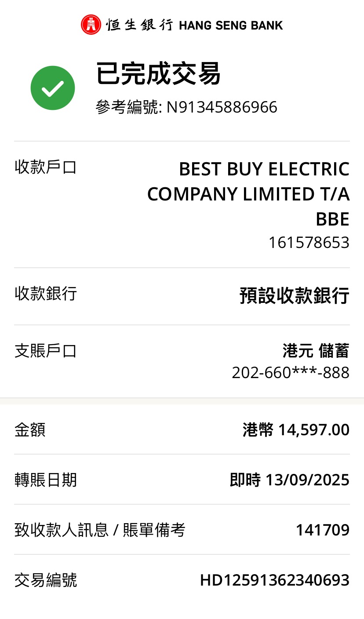
Task: Click the 收款戶口 label
Action: coord(46,167)
